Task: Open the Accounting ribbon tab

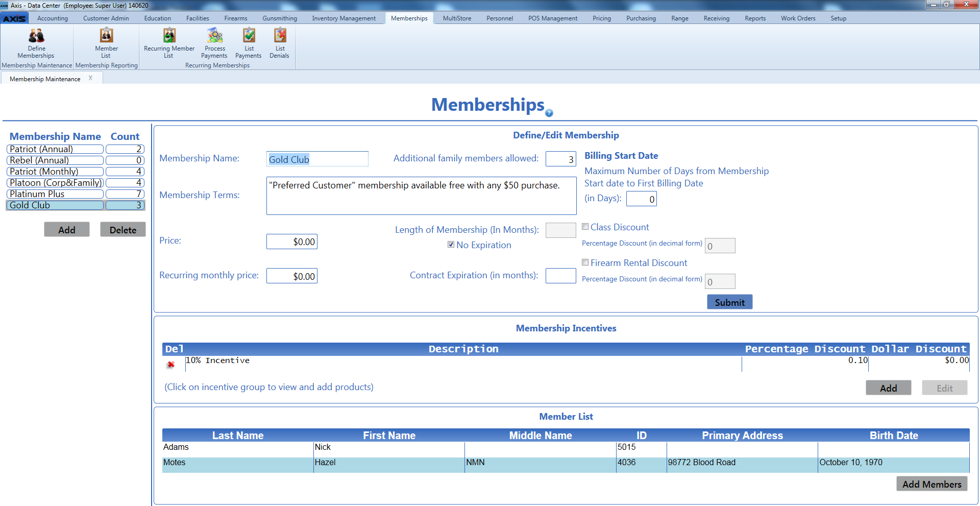Action: (53, 18)
